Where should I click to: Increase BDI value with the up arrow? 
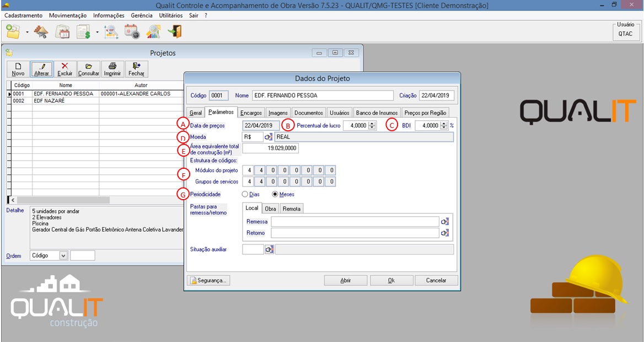click(x=444, y=124)
